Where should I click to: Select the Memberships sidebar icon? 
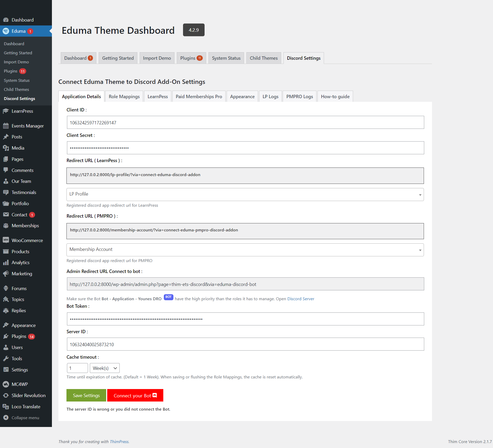(6, 225)
